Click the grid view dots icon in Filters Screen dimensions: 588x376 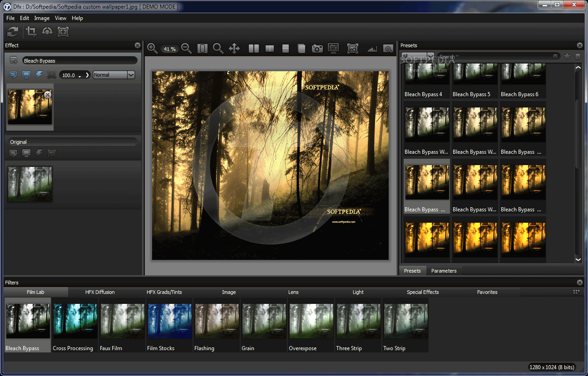(x=576, y=292)
